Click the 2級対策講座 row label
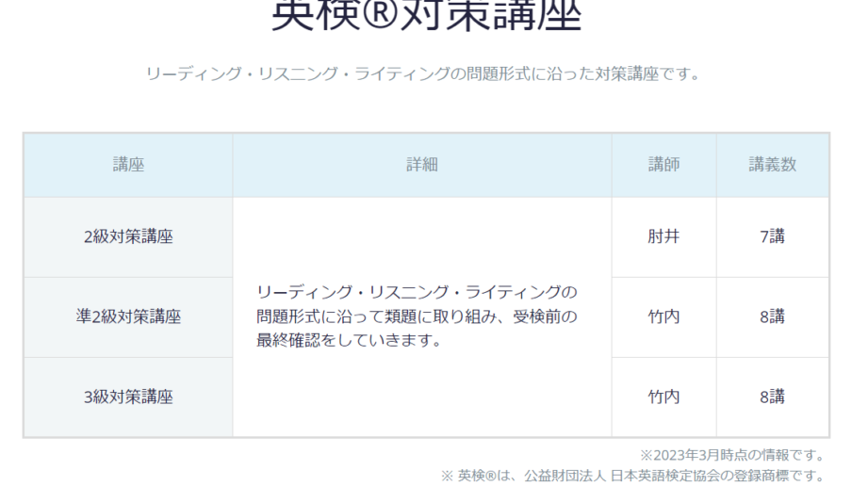868x486 pixels. (x=128, y=237)
